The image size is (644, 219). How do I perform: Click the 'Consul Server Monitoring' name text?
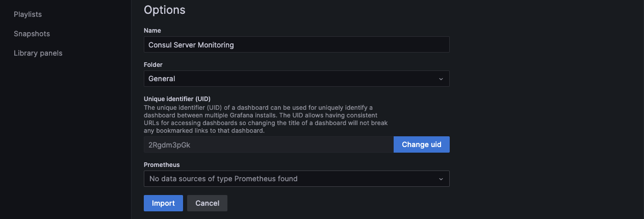tap(191, 45)
